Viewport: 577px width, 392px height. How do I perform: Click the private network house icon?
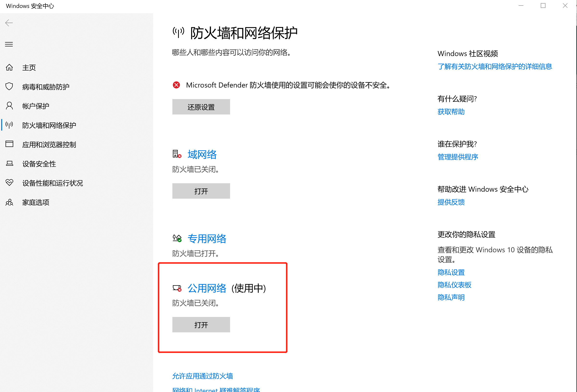(177, 238)
